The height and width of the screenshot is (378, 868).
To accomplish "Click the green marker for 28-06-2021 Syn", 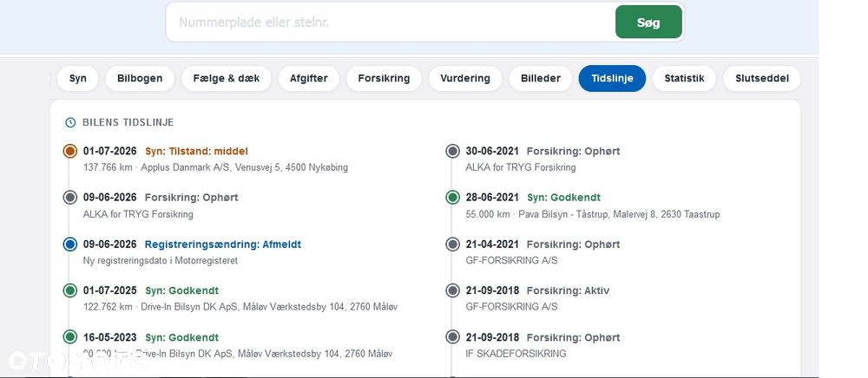I will click(453, 198).
